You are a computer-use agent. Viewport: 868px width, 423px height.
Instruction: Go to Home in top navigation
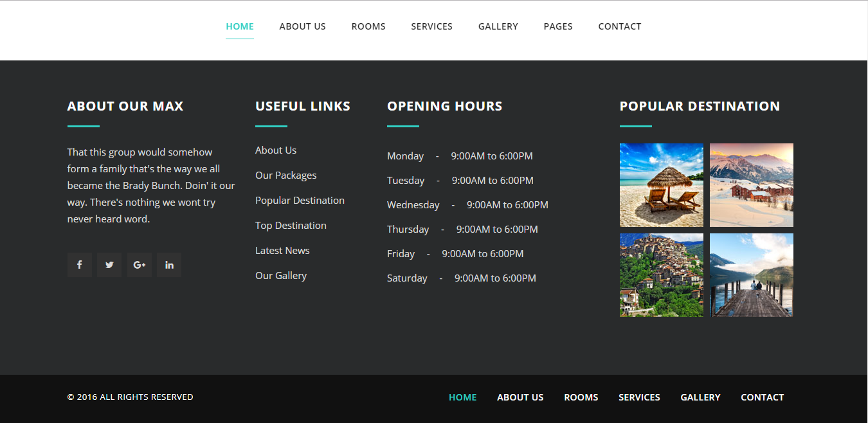(x=240, y=26)
